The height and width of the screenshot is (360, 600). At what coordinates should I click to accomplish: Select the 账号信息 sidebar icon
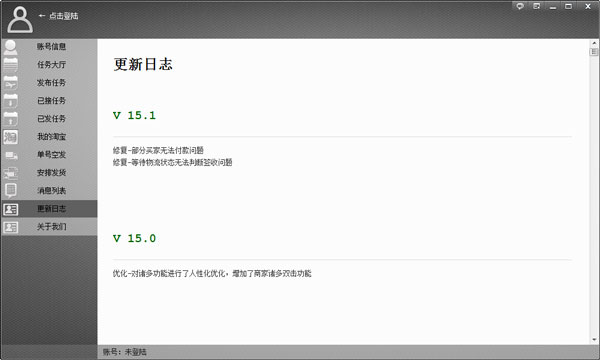(10, 47)
